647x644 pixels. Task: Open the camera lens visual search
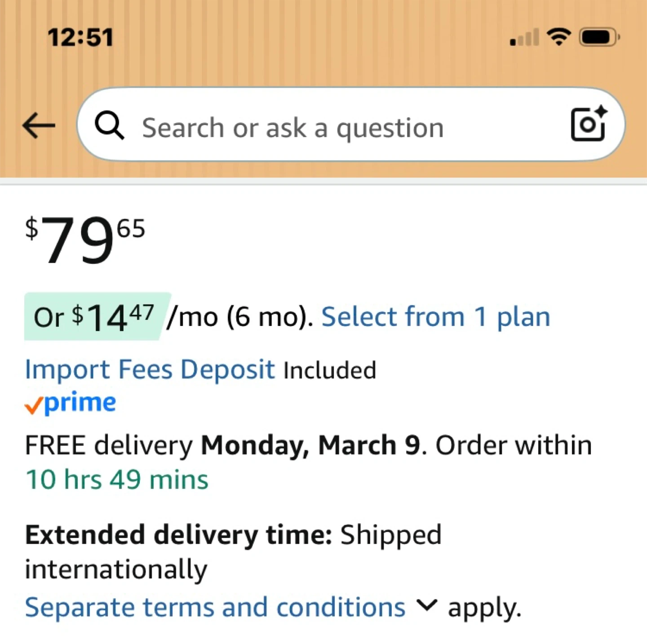click(588, 124)
